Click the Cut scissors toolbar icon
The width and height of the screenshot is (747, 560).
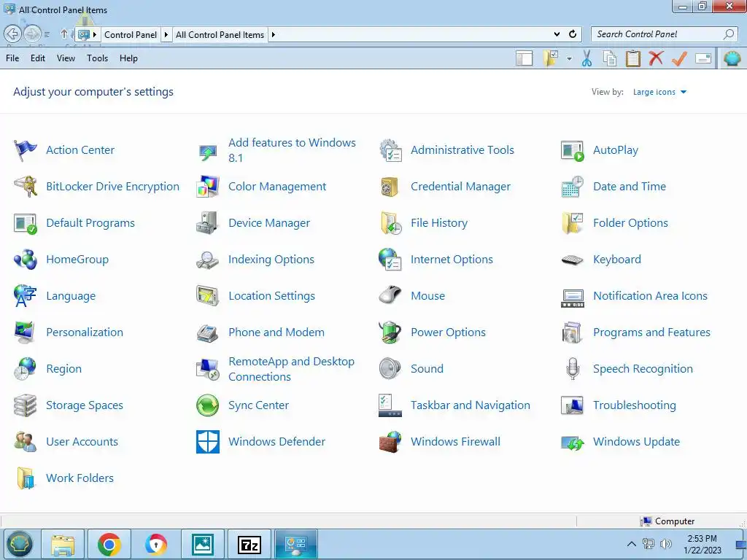[587, 58]
